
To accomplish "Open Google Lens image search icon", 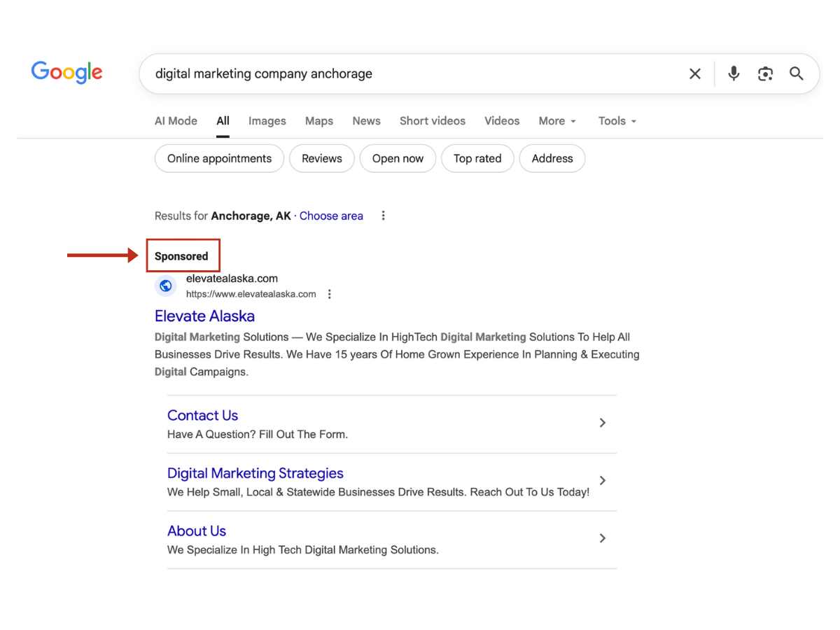I will tap(765, 73).
